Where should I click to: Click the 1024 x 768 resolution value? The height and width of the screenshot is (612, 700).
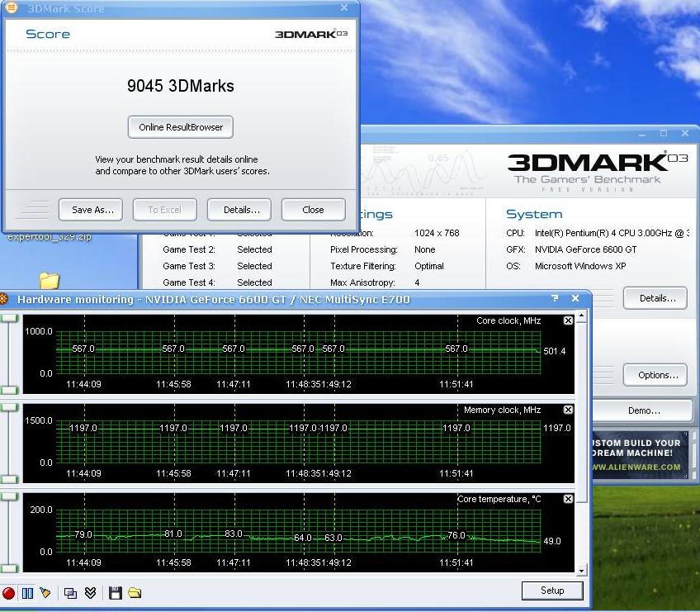click(x=437, y=233)
